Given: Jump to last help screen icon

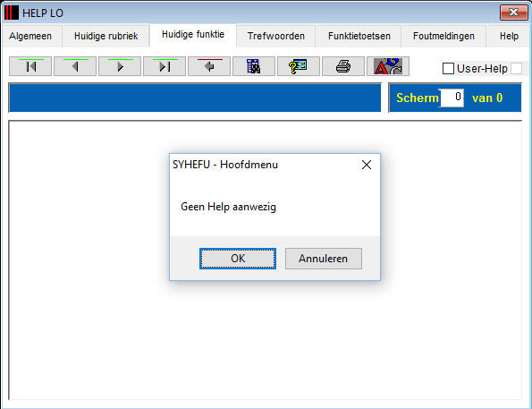Looking at the screenshot, I should click(x=165, y=66).
